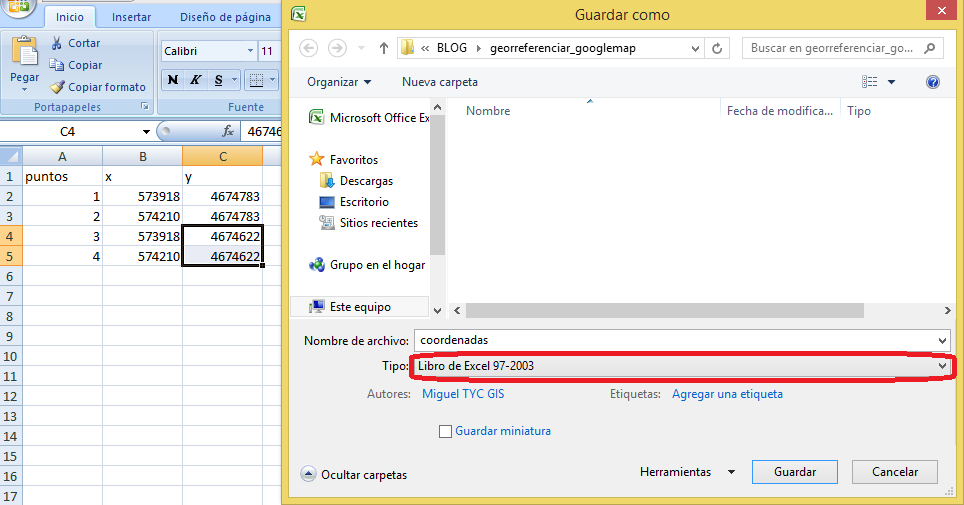Click Ocultar carpetas toggle

354,474
